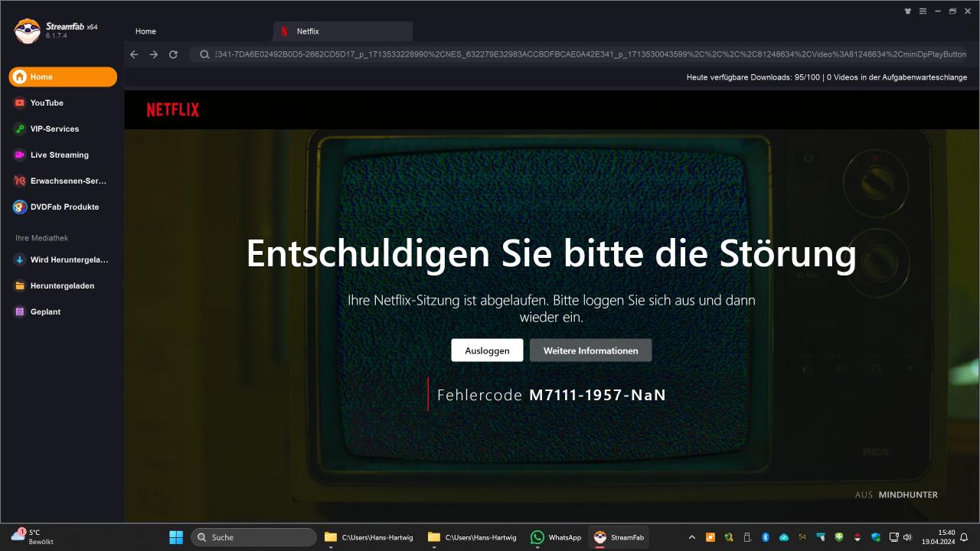Click the green shield tray icon
Screen dimensions: 980x551
(x=839, y=537)
